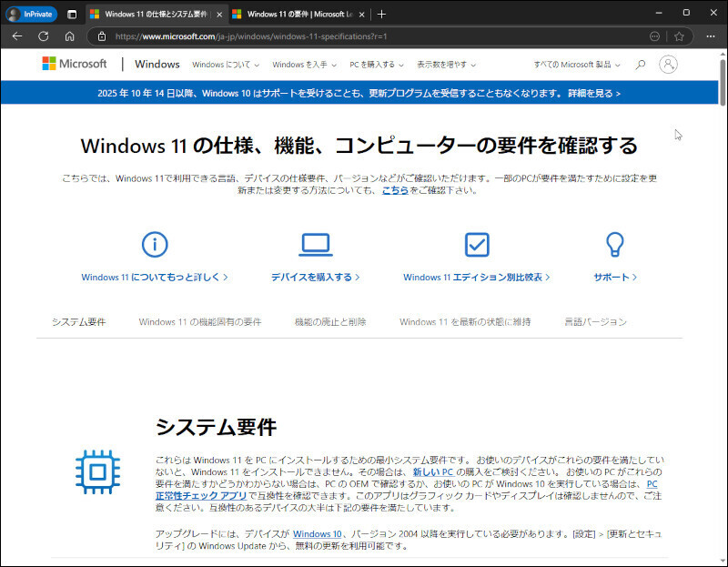Select the 言語バージョン tab
Viewport: 728px width, 567px height.
(595, 322)
